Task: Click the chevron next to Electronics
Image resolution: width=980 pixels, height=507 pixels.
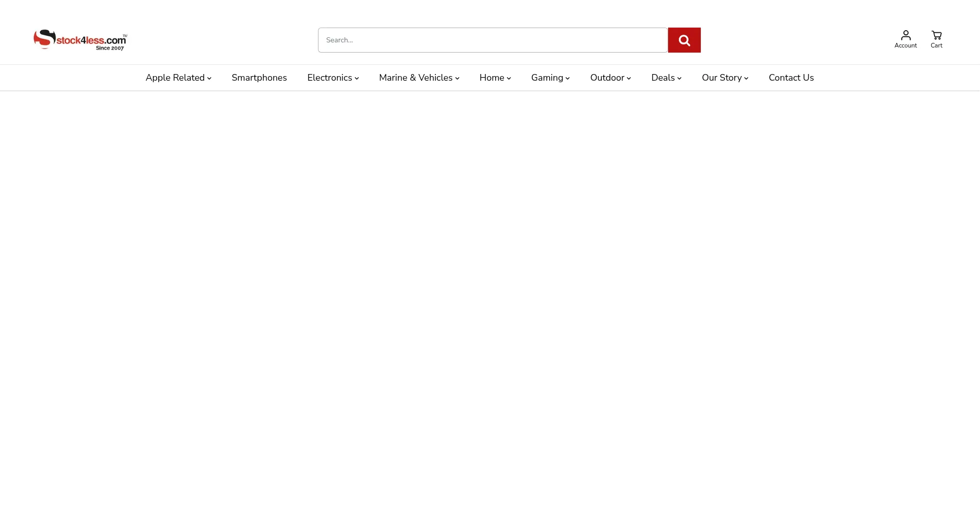Action: coord(357,78)
